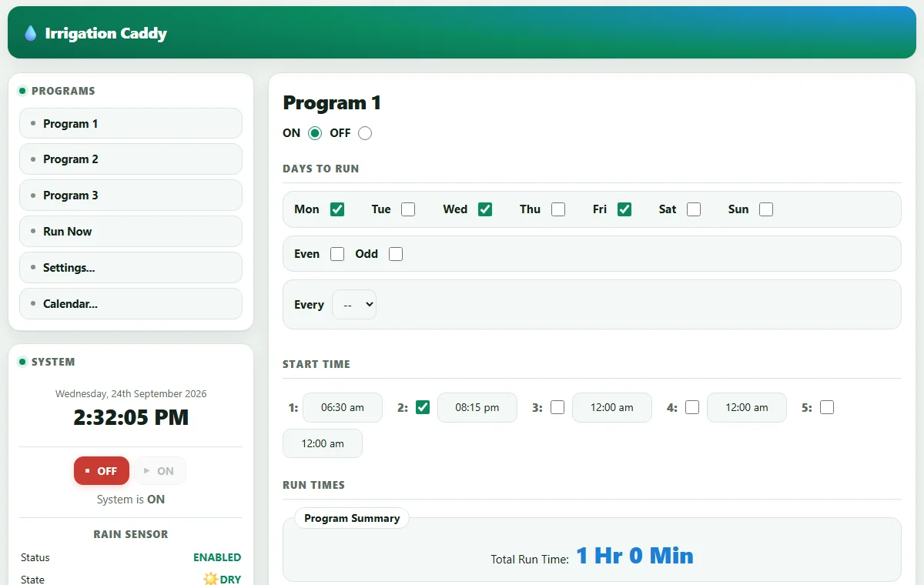924x585 pixels.
Task: Select the ON radio button for Program 1
Action: coord(315,133)
